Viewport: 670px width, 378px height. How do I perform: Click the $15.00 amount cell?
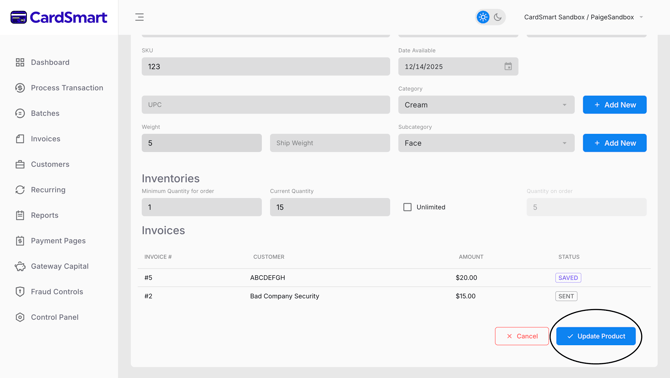click(x=465, y=296)
